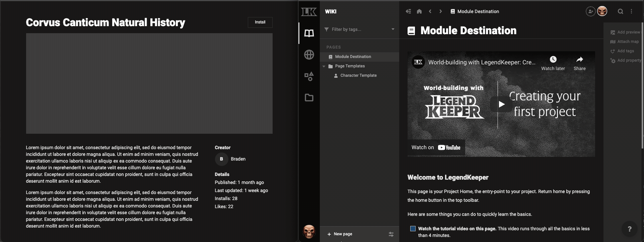Click Watch on YouTube link
Image resolution: width=644 pixels, height=242 pixels.
click(436, 147)
